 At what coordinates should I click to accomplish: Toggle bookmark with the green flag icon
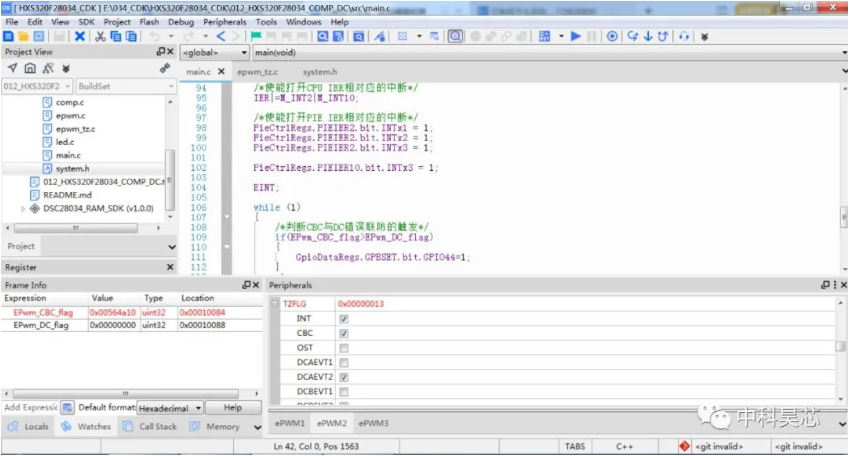256,36
